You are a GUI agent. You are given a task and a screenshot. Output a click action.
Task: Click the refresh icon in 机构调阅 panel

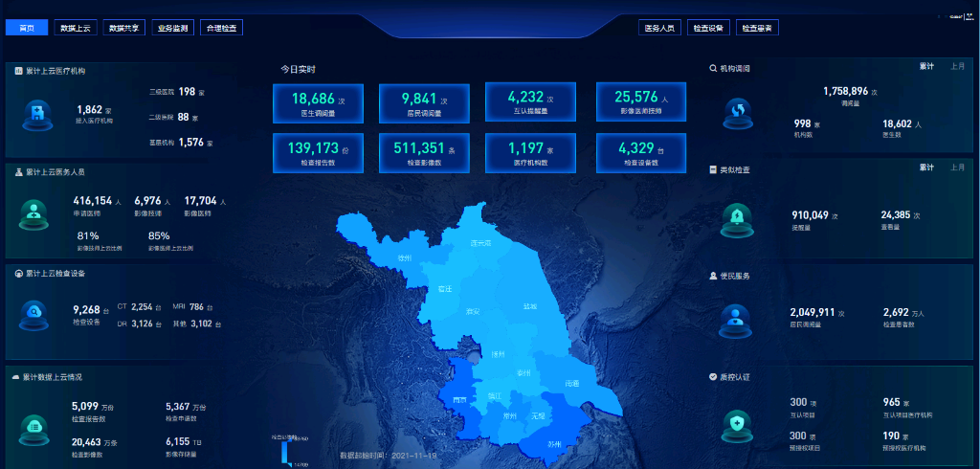point(738,114)
